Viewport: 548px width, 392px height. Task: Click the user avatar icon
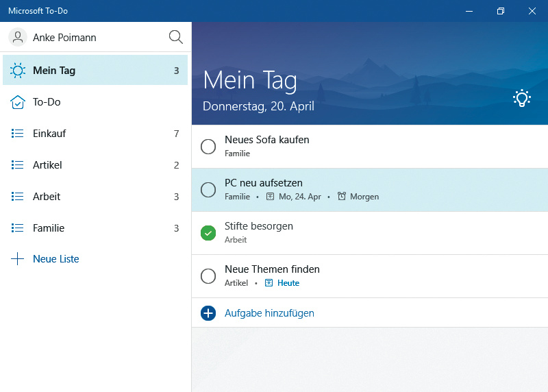[x=18, y=37]
